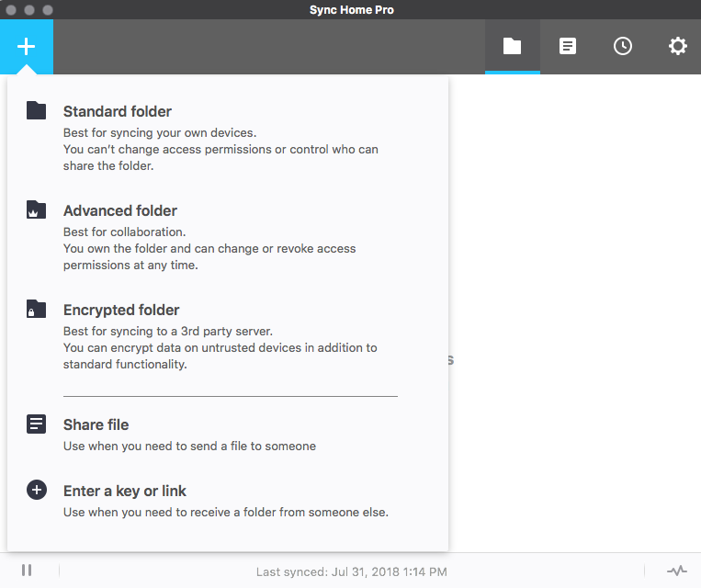Select Enter a key or link
Screen dimensions: 701x588
[125, 491]
